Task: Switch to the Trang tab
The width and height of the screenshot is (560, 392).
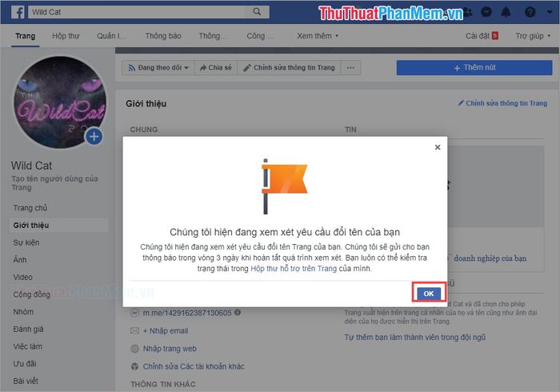Action: [x=25, y=36]
